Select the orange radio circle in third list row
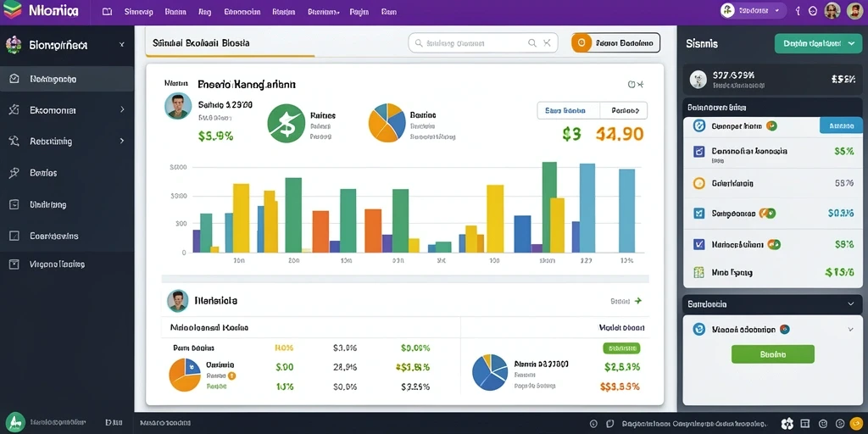The image size is (868, 434). [699, 183]
